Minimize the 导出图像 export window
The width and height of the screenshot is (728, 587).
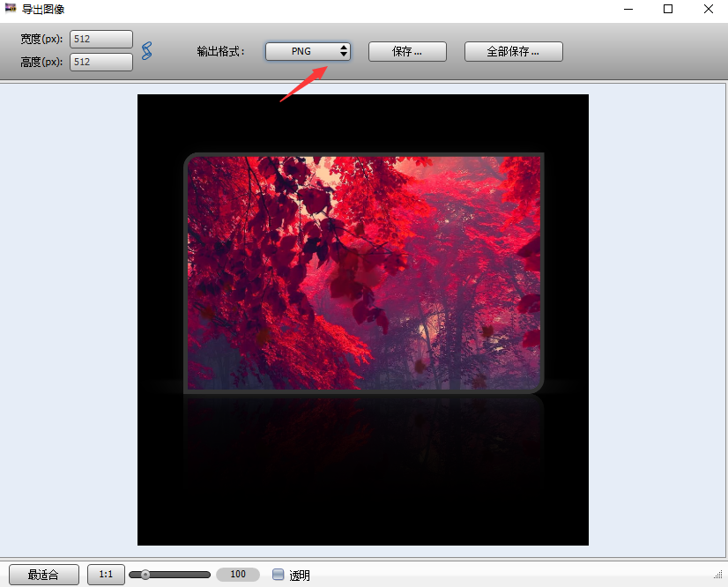(x=628, y=9)
